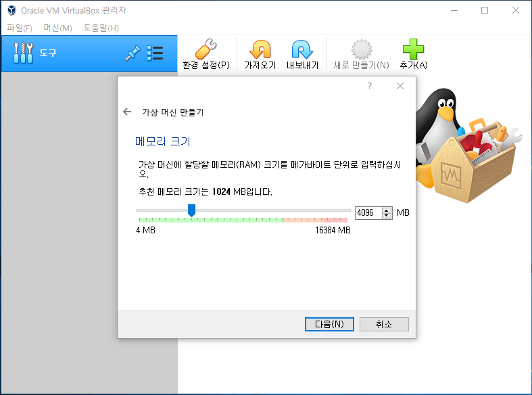Click the 16384 MB maximum label
The height and width of the screenshot is (395, 532).
point(333,231)
